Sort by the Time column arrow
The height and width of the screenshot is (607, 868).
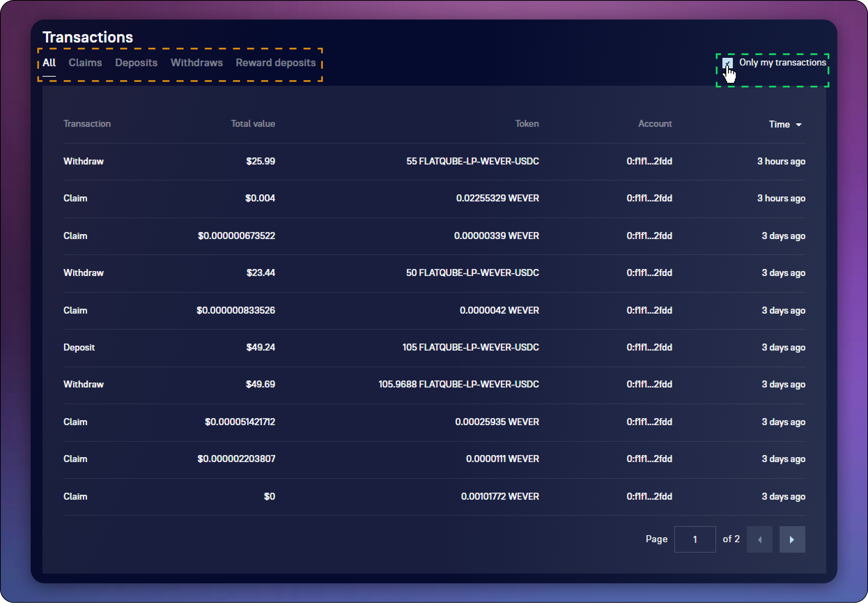pyautogui.click(x=798, y=124)
